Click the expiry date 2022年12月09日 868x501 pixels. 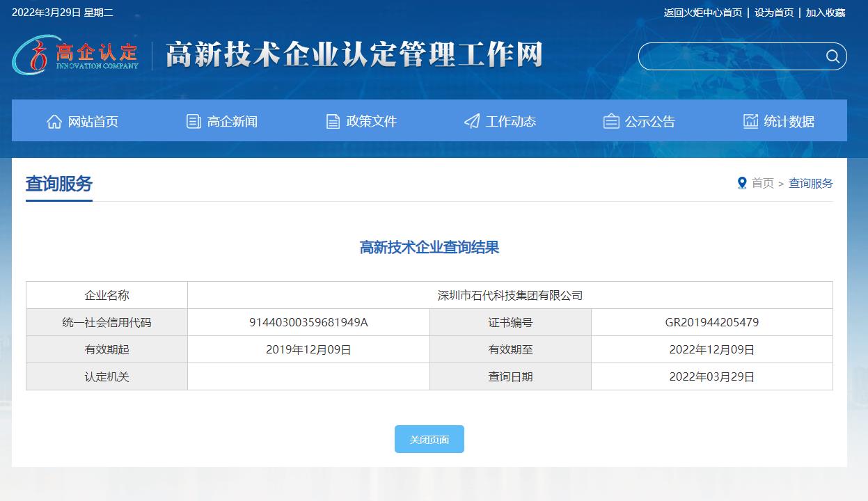pyautogui.click(x=712, y=349)
